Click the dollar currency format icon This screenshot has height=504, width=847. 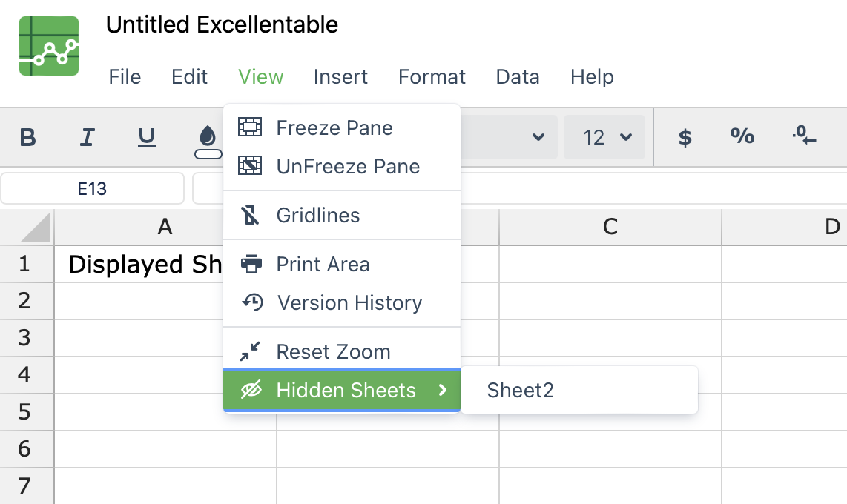click(x=685, y=138)
